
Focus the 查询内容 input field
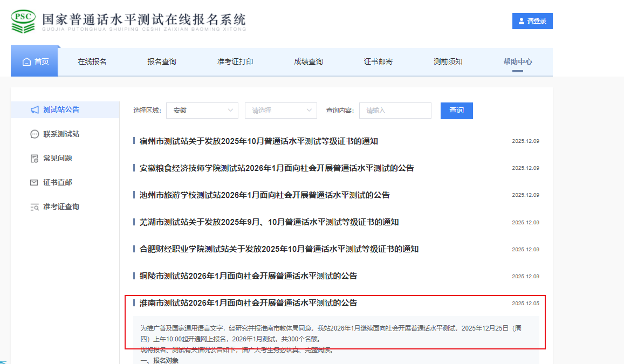395,111
